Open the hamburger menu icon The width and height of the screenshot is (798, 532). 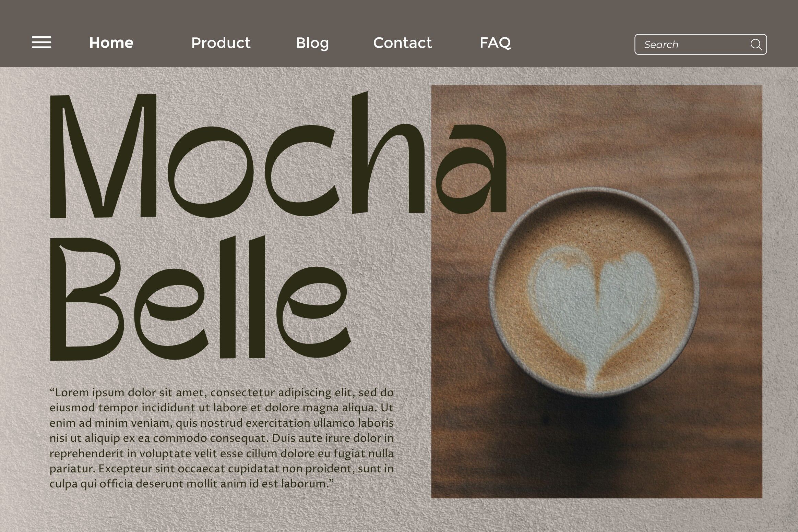(x=41, y=43)
